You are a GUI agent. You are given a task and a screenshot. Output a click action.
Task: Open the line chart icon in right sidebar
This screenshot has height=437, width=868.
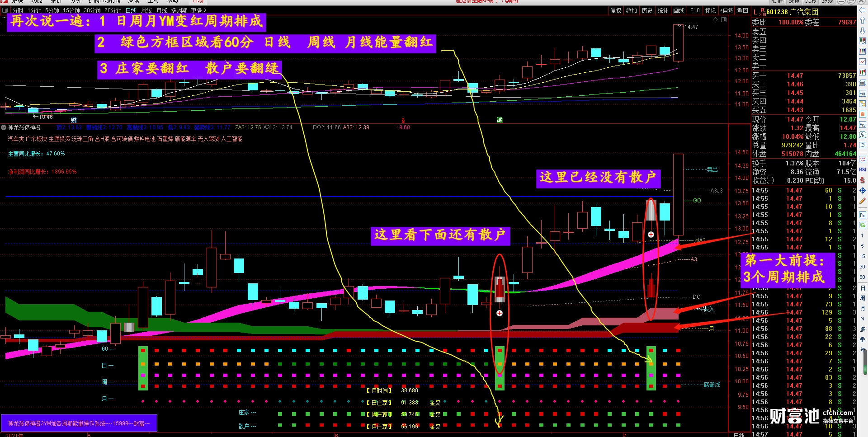pos(863,61)
